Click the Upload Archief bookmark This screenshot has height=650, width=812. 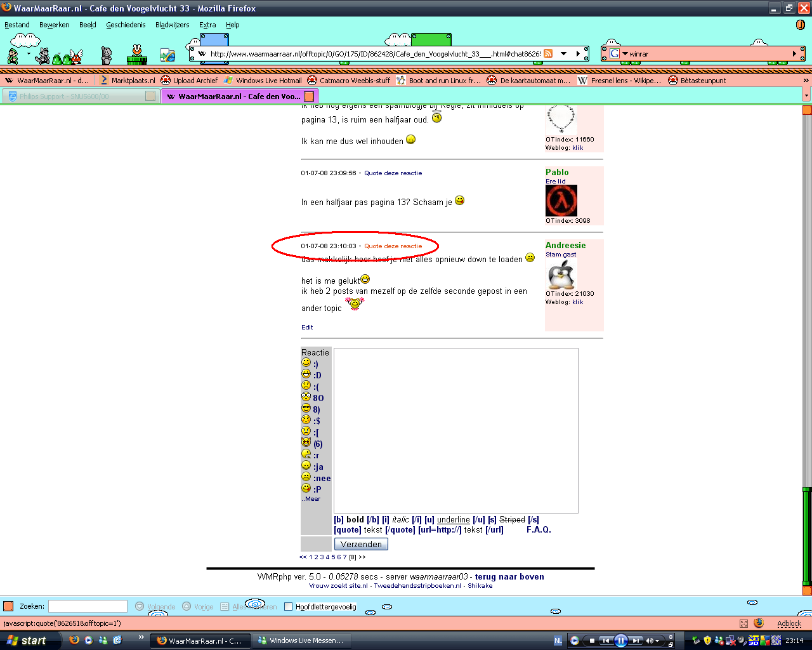tap(195, 81)
